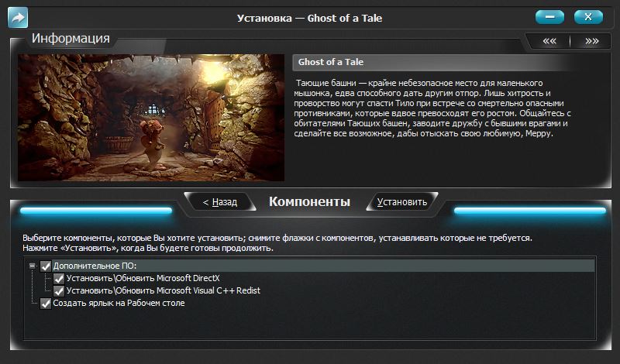Uncheck Создать ярлык на Рабочем столе checkbox

[46, 304]
